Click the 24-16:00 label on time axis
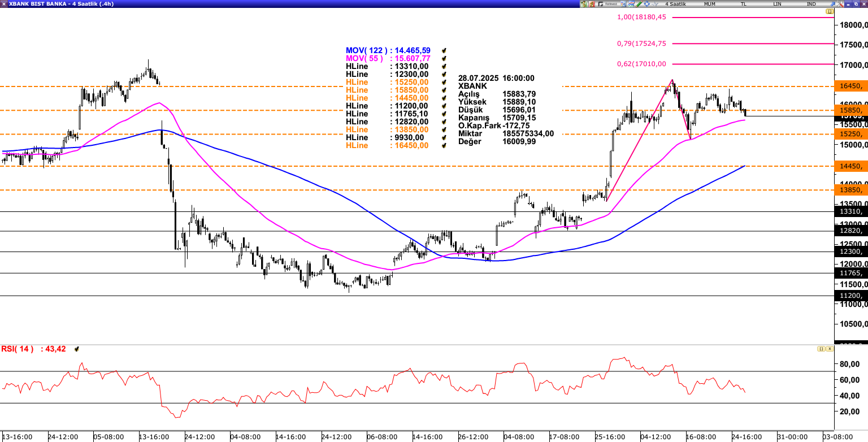The height and width of the screenshot is (442, 868). [747, 437]
